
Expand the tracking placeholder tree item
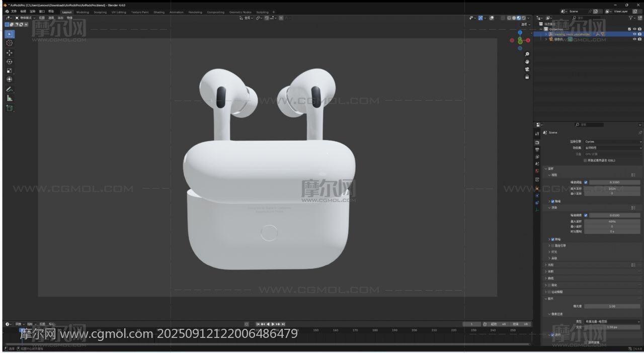click(545, 34)
